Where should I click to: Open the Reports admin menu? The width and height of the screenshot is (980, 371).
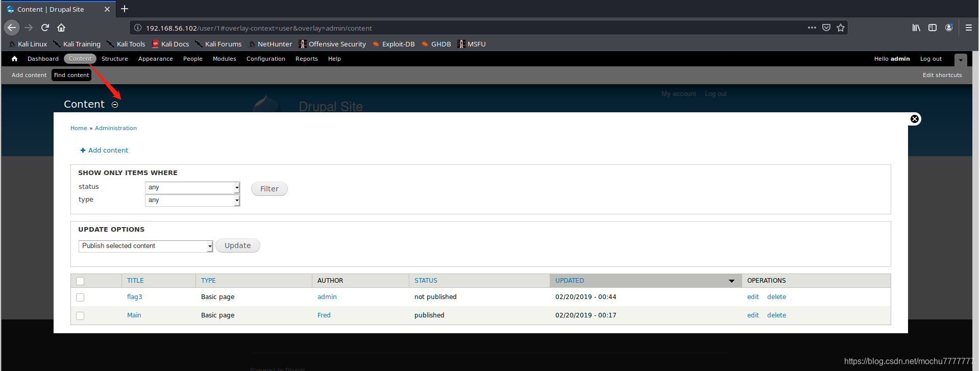pyautogui.click(x=307, y=59)
